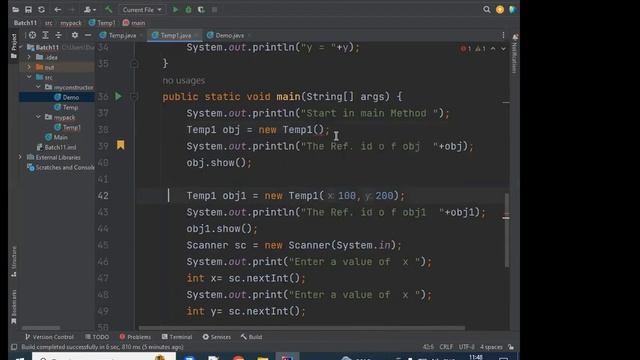Collapse the myconstructor package
The height and width of the screenshot is (360, 640).
click(x=38, y=87)
